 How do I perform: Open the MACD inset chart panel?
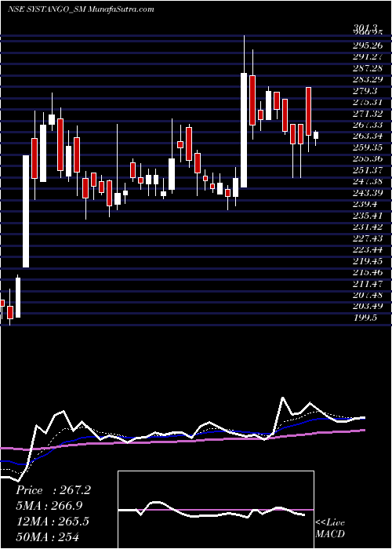216,510
